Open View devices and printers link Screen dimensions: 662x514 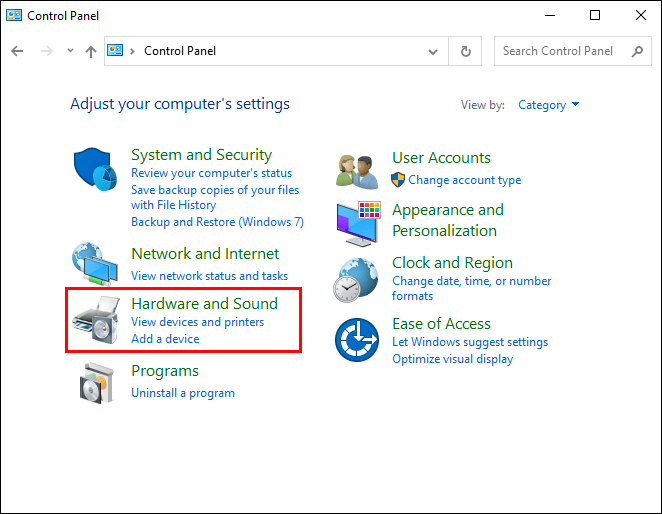tap(198, 322)
